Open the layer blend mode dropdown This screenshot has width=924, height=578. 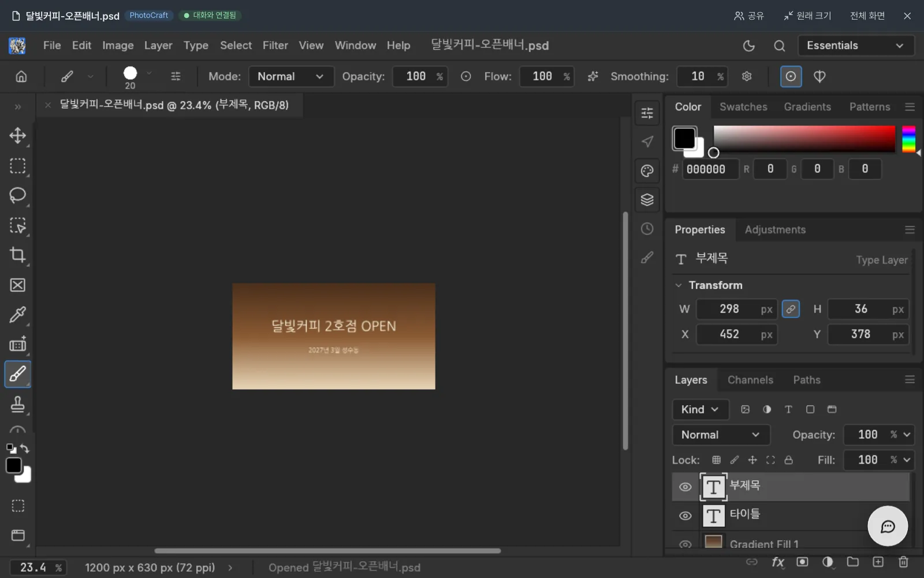pos(721,435)
